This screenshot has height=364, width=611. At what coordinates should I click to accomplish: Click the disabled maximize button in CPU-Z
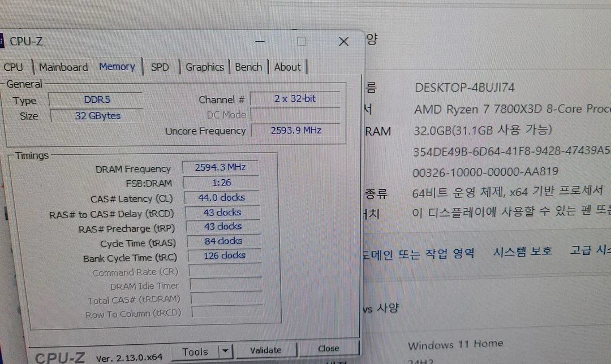(302, 42)
